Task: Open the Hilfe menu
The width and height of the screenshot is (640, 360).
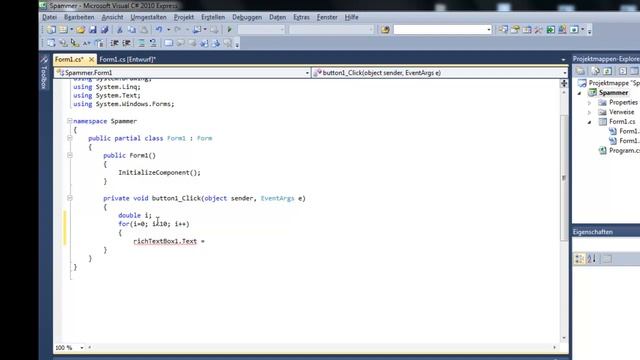Action: 351,17
